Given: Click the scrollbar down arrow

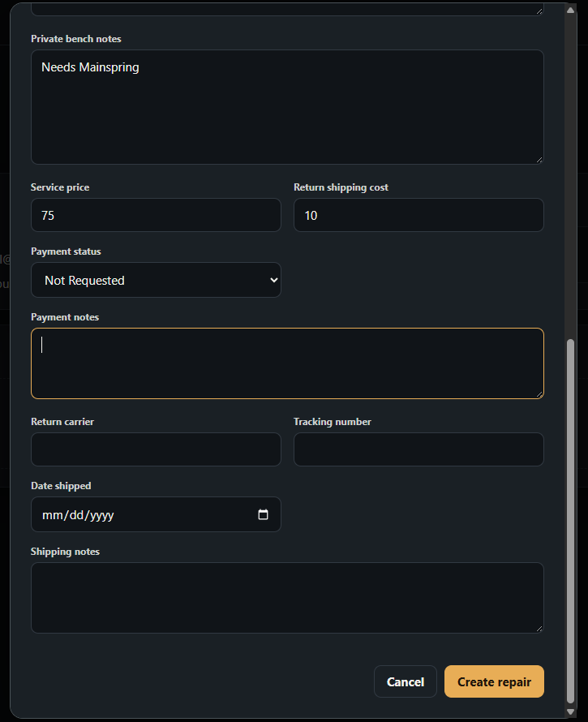Looking at the screenshot, I should click(570, 711).
